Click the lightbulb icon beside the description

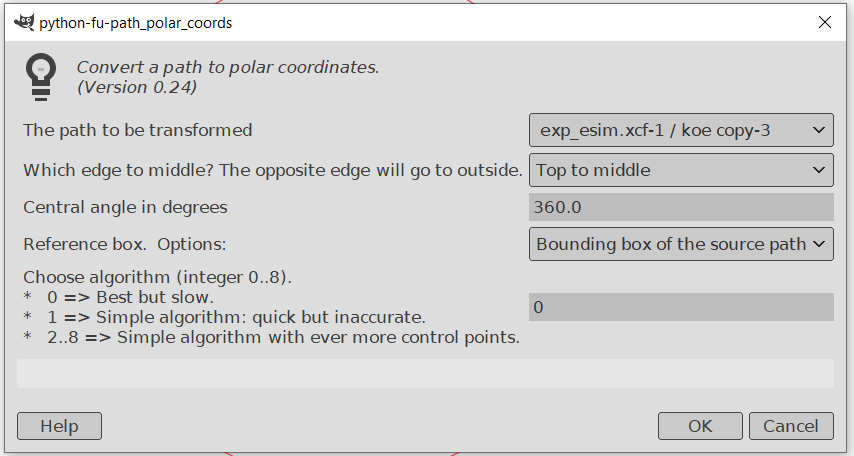point(40,76)
